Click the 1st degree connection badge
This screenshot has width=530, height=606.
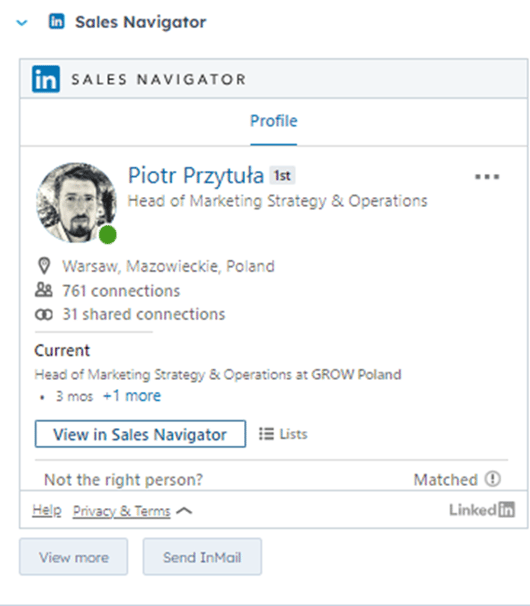[x=282, y=176]
